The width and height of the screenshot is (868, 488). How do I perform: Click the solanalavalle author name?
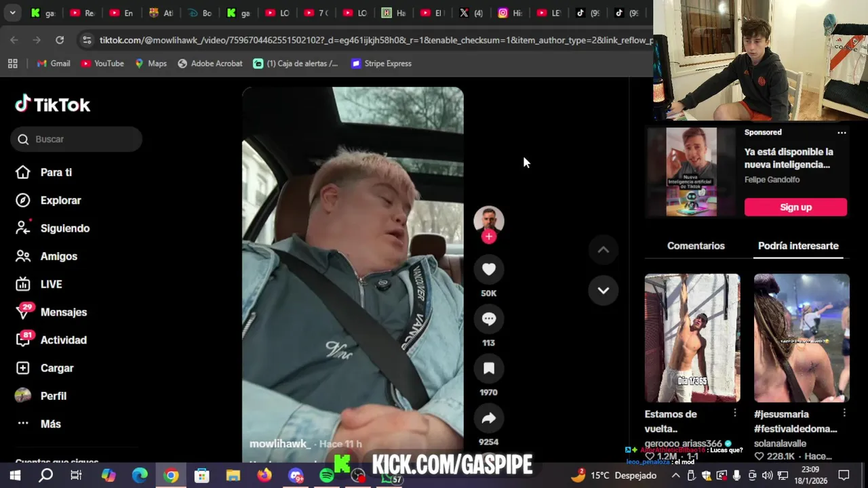(780, 443)
